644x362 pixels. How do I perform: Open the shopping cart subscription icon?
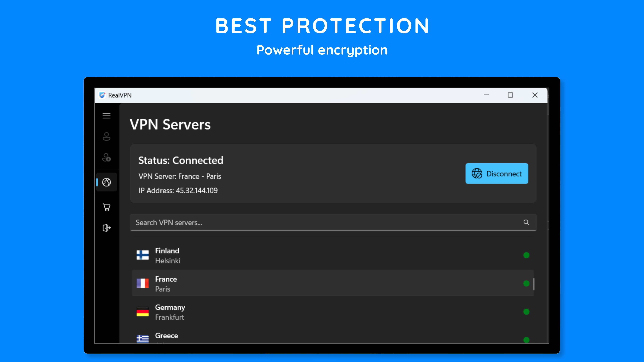pos(106,207)
